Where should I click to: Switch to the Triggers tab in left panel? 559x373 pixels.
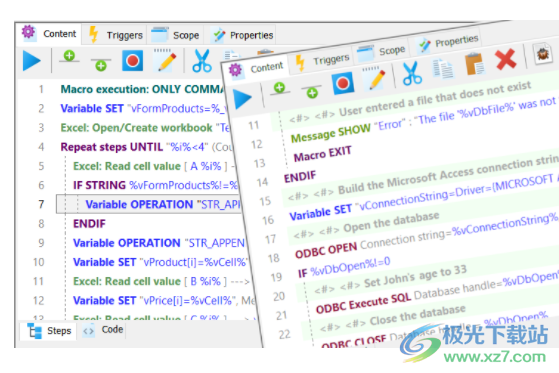point(116,35)
